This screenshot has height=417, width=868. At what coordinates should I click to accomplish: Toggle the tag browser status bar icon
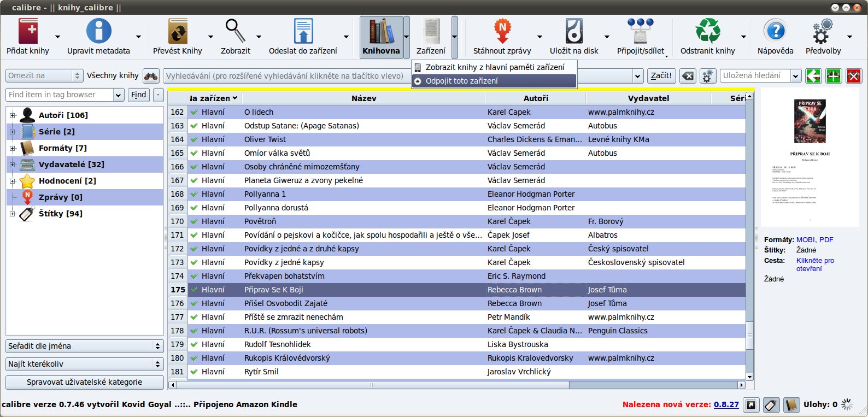pos(771,404)
